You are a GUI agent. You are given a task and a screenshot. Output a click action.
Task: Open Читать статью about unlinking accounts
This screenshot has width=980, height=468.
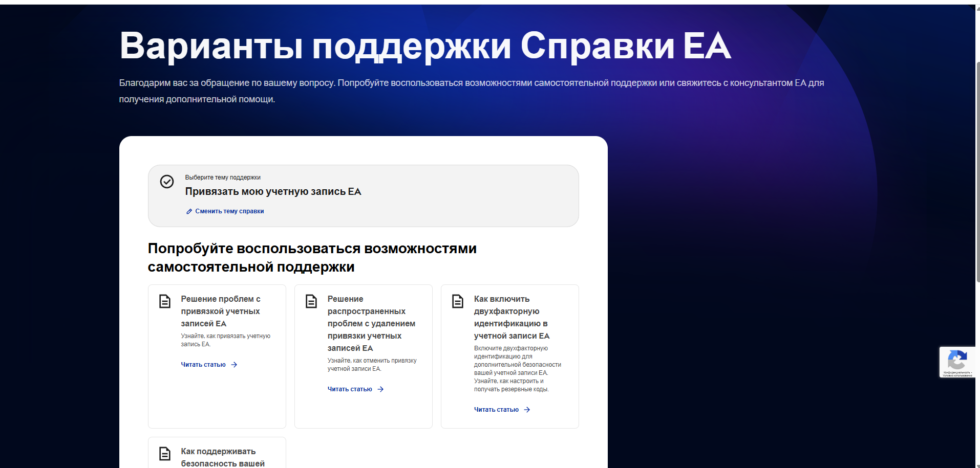350,389
